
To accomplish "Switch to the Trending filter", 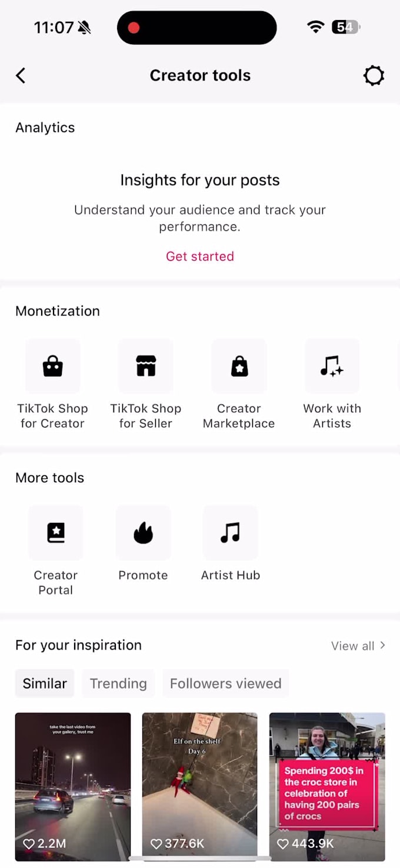I will pos(118,683).
